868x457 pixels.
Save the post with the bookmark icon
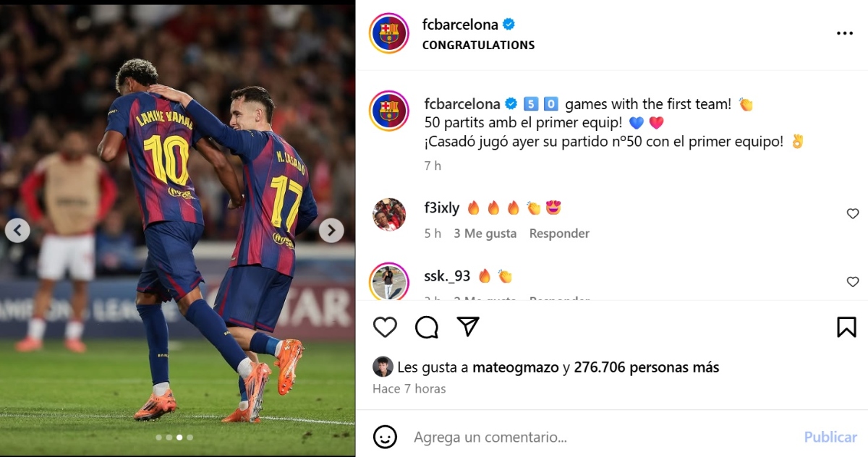(846, 328)
